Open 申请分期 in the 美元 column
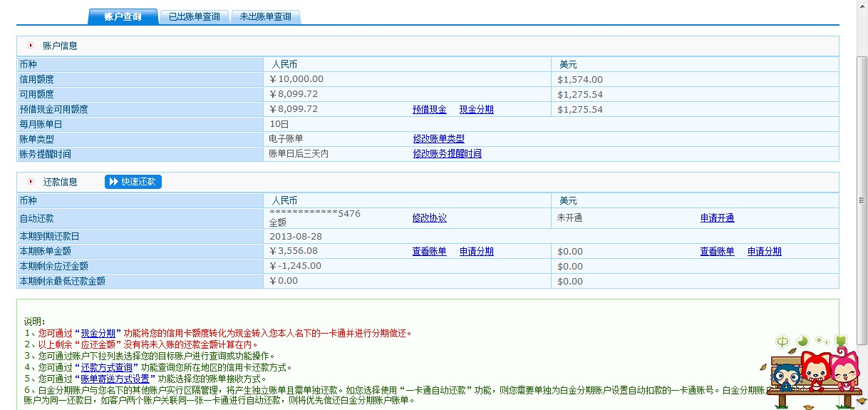The height and width of the screenshot is (410, 868). [765, 252]
